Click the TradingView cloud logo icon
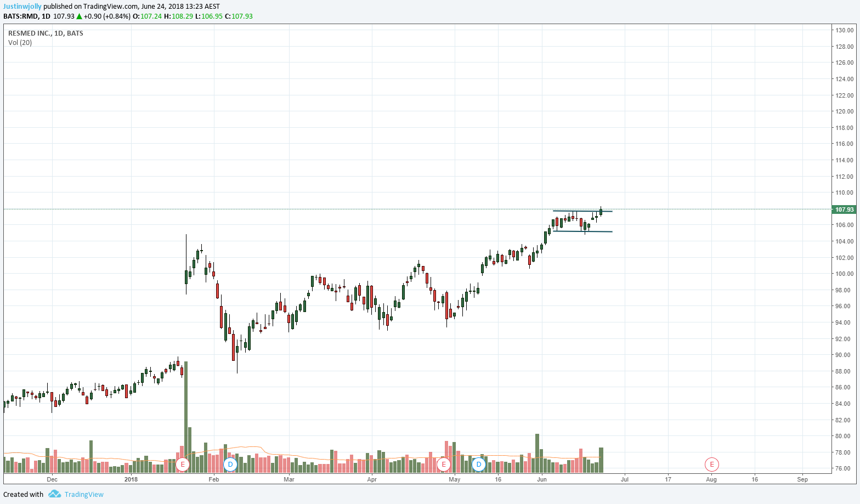Image resolution: width=860 pixels, height=504 pixels. click(54, 494)
